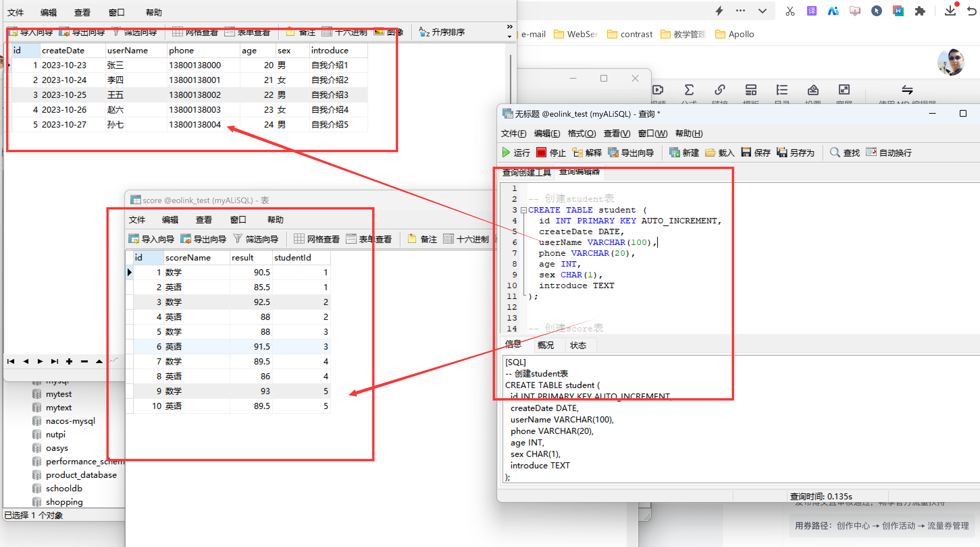The height and width of the screenshot is (547, 980).
Task: Click the add record plus button
Action: (69, 361)
